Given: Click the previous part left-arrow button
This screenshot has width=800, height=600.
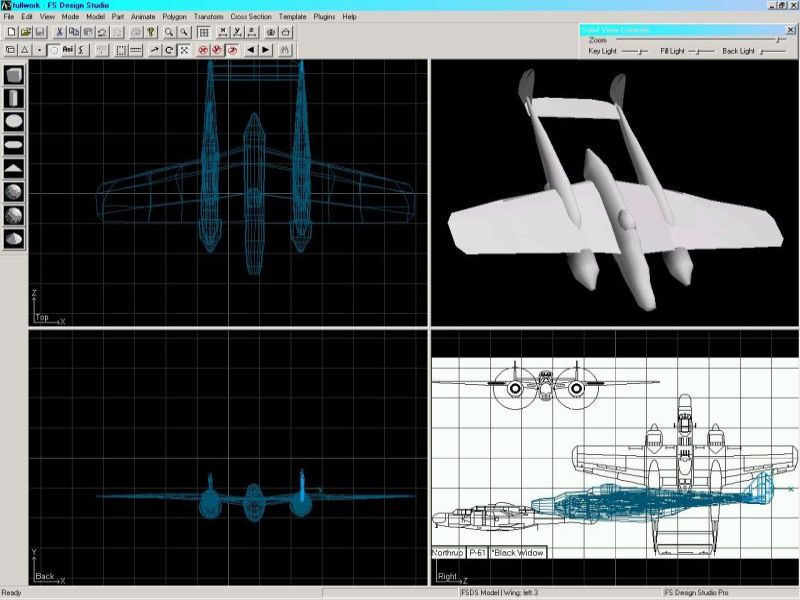Looking at the screenshot, I should pos(250,49).
